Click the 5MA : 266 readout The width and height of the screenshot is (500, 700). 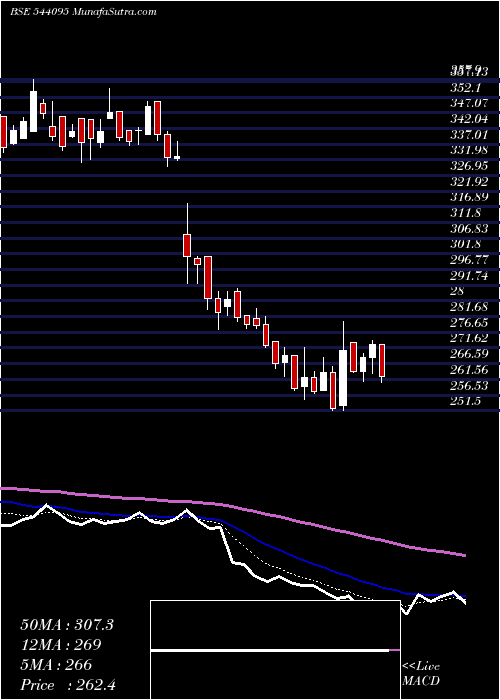(56, 665)
